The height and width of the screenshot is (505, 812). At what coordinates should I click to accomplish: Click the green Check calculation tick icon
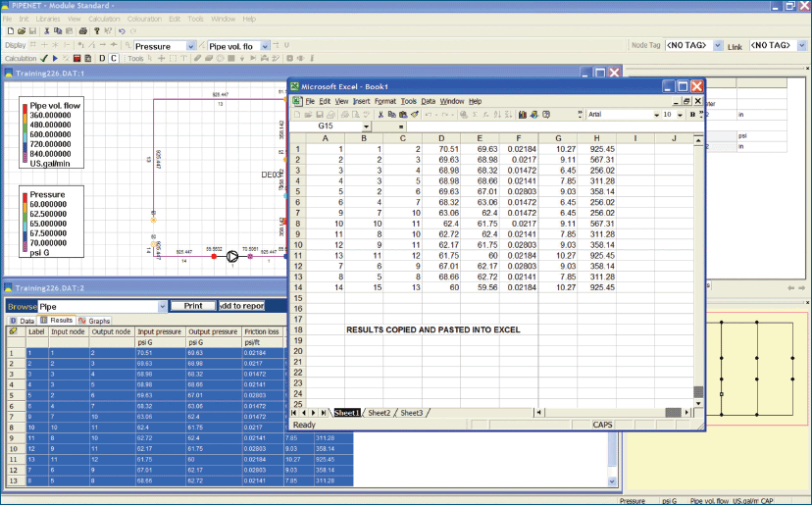tap(44, 59)
